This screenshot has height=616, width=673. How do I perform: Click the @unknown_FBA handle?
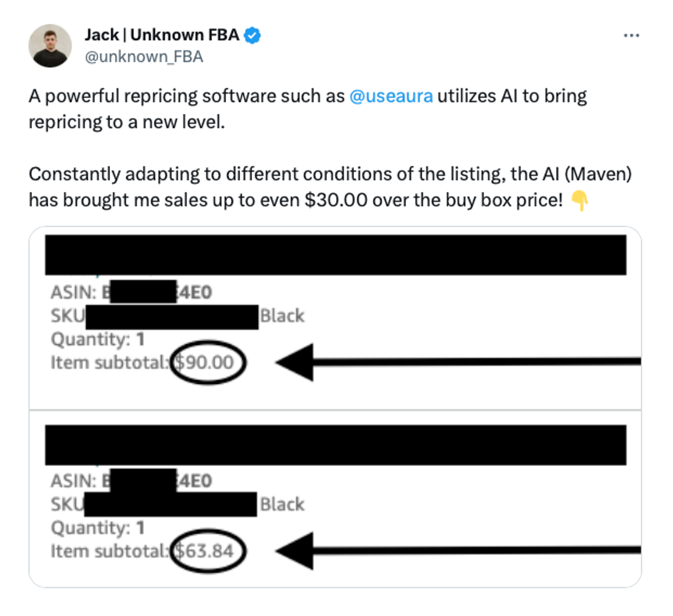(145, 56)
